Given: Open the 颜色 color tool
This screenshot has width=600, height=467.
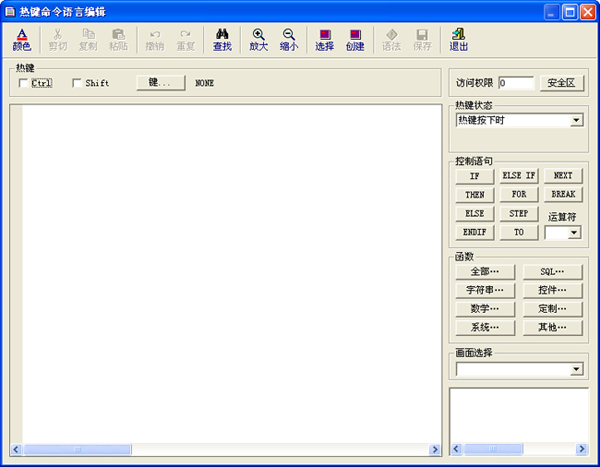Looking at the screenshot, I should 22,40.
